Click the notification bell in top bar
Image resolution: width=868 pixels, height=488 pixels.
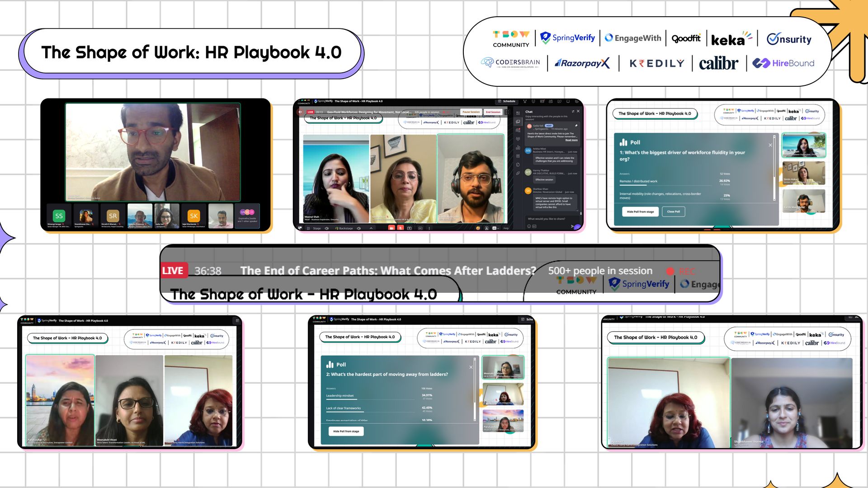click(568, 101)
